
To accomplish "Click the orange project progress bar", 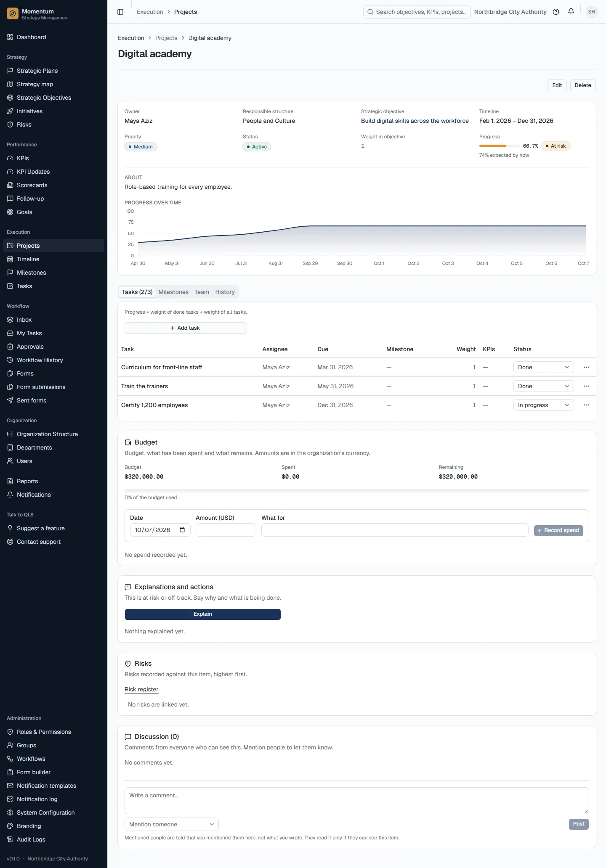I will coord(500,146).
